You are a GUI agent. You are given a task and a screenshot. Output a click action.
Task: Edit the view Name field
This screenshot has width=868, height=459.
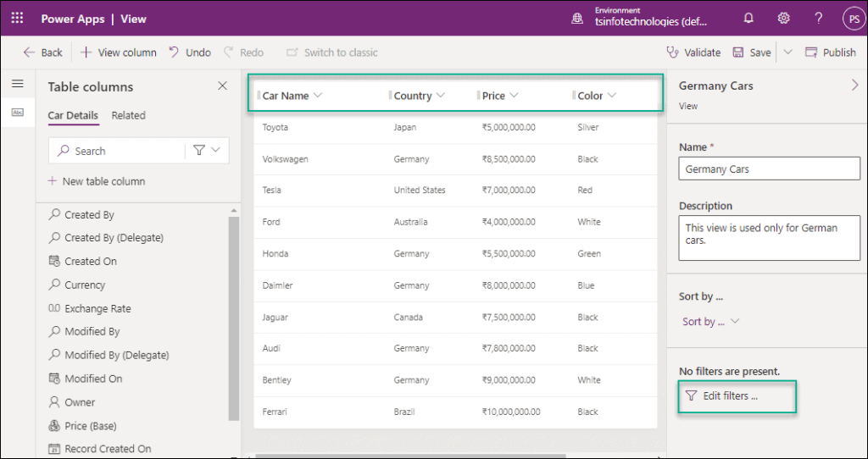pyautogui.click(x=770, y=169)
